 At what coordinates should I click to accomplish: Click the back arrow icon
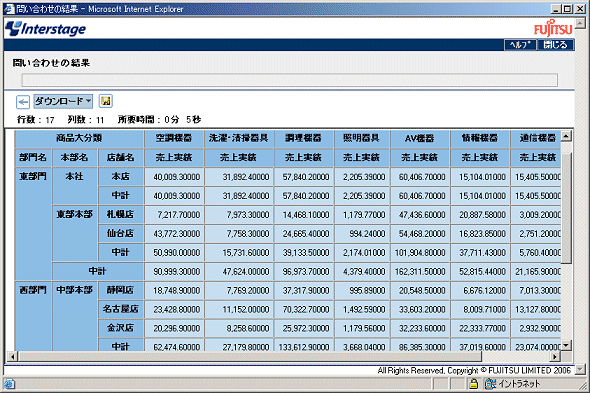pyautogui.click(x=23, y=102)
